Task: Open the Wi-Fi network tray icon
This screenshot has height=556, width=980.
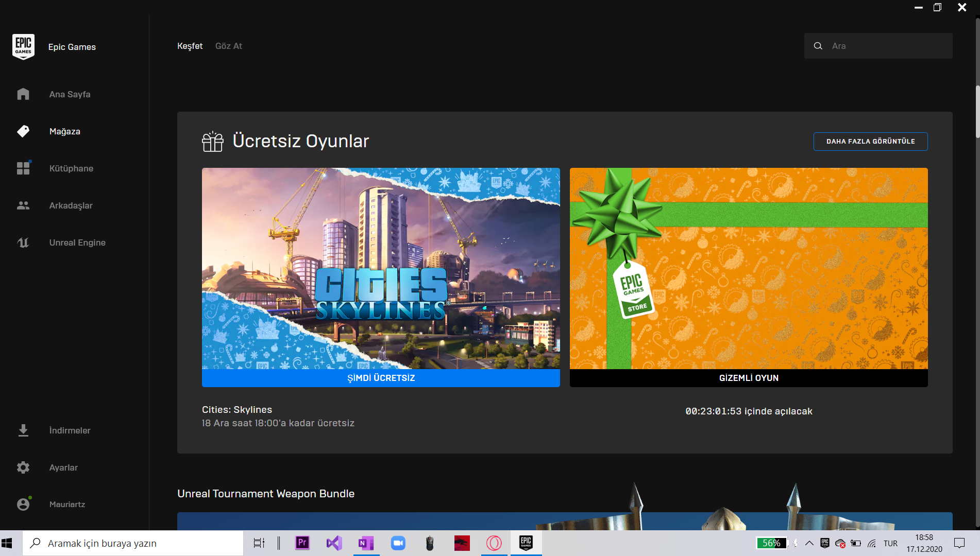Action: (x=872, y=543)
